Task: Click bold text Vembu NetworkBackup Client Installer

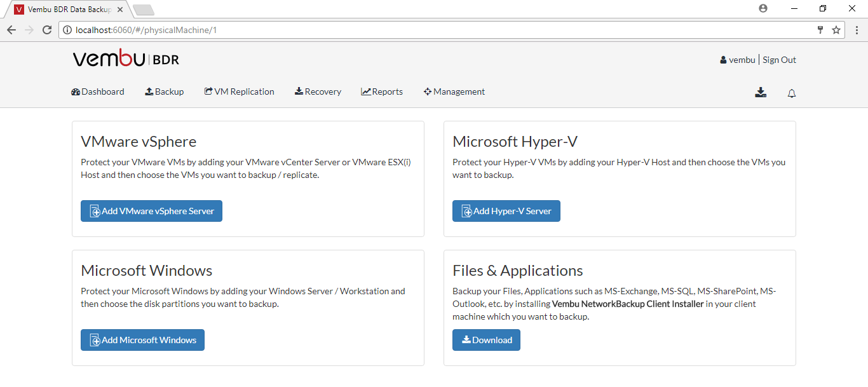Action: tap(628, 304)
